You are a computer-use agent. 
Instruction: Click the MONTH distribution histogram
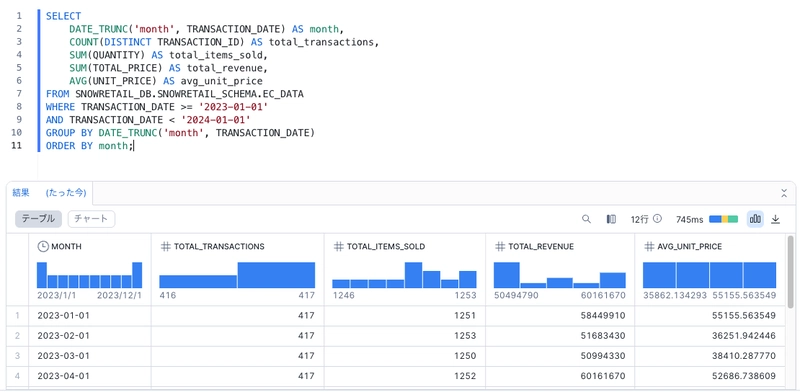(x=89, y=275)
